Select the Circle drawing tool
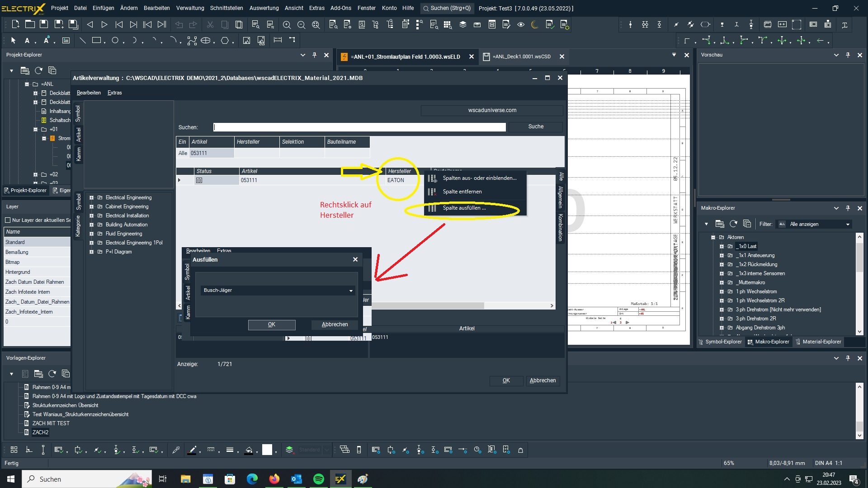Screen dimensions: 868x488 tap(115, 40)
